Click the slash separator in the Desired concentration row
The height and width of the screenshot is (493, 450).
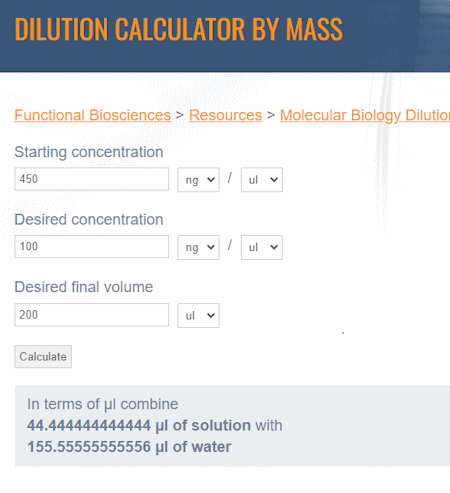click(230, 246)
